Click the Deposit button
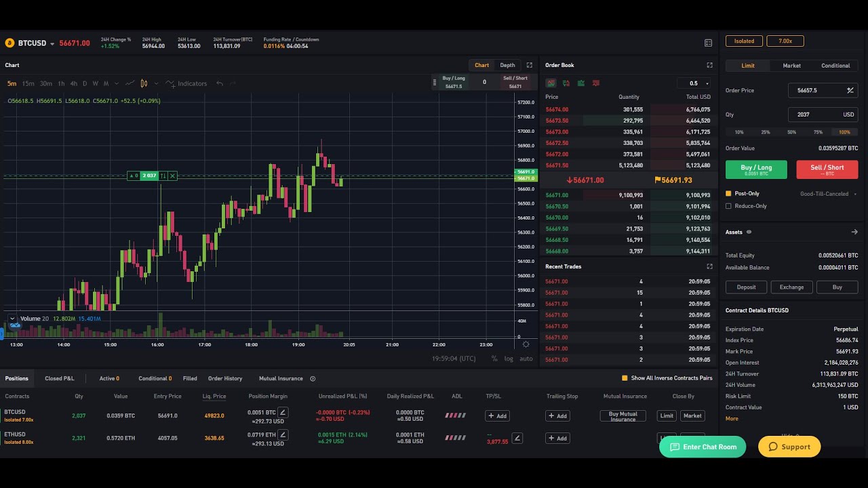Image resolution: width=868 pixels, height=488 pixels. [746, 287]
